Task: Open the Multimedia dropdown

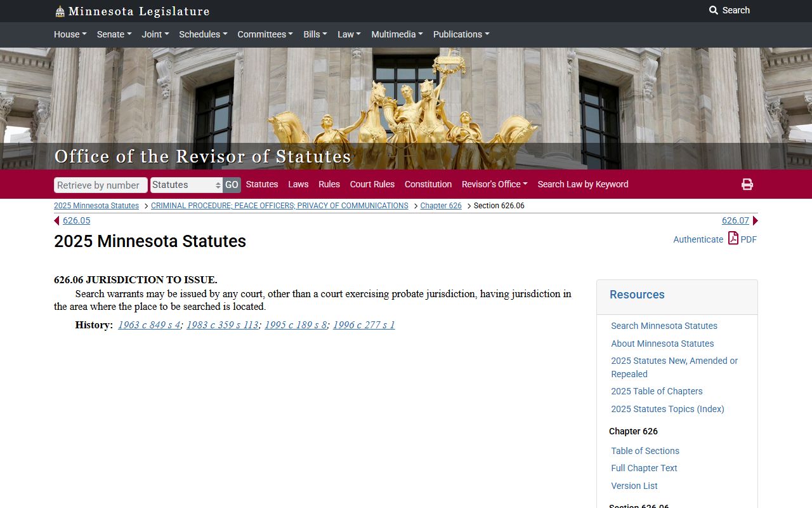Action: tap(397, 34)
